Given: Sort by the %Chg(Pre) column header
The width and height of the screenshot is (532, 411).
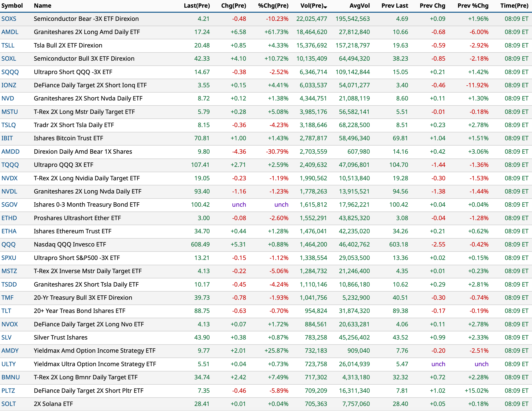Looking at the screenshot, I should pos(273,6).
